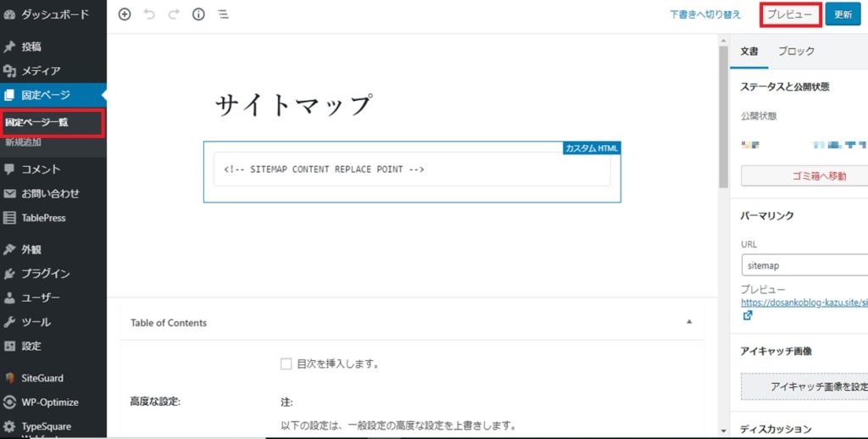Click the 更新 button
Viewport: 868px width, 439px height.
pos(843,15)
